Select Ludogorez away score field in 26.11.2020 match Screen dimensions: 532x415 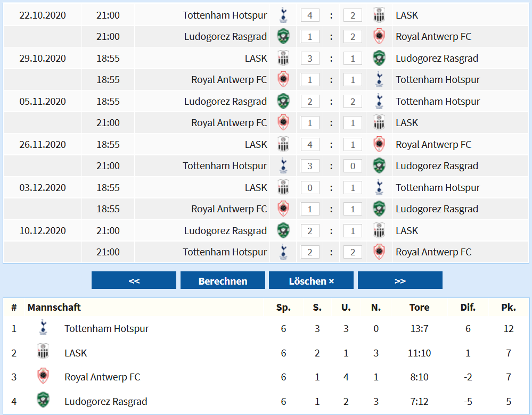(353, 166)
